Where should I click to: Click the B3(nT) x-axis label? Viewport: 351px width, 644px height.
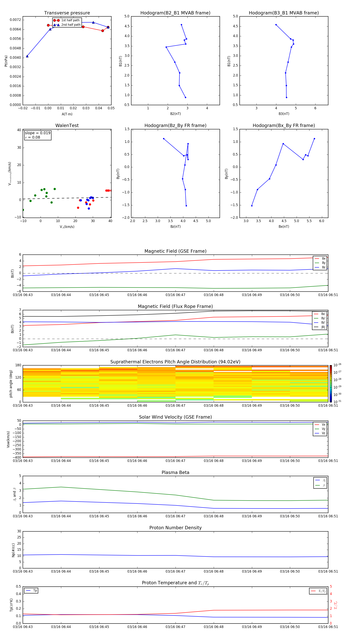click(x=284, y=114)
